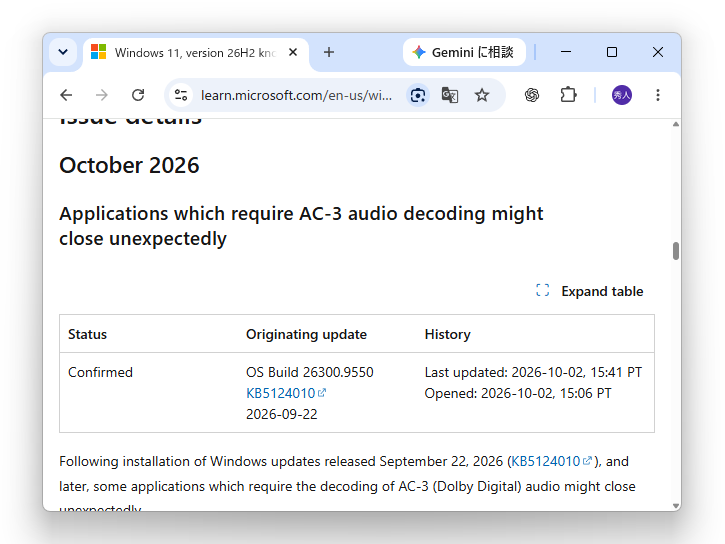This screenshot has height=544, width=725.
Task: Click Expand table button
Action: pos(590,291)
